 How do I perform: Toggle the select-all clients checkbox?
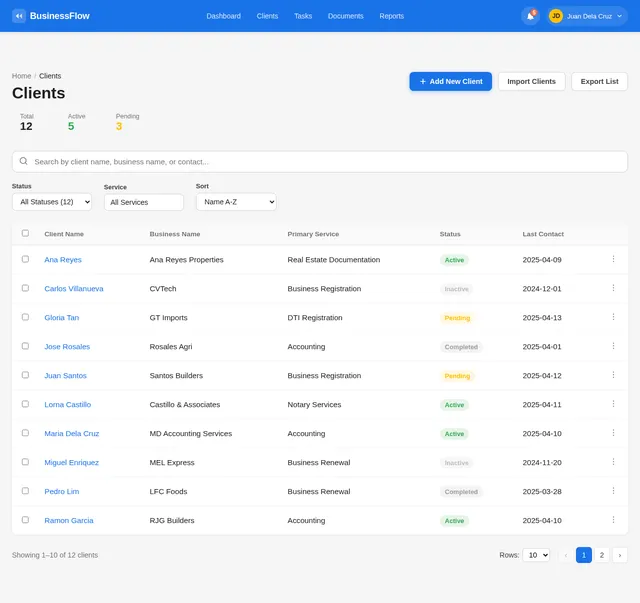click(25, 233)
